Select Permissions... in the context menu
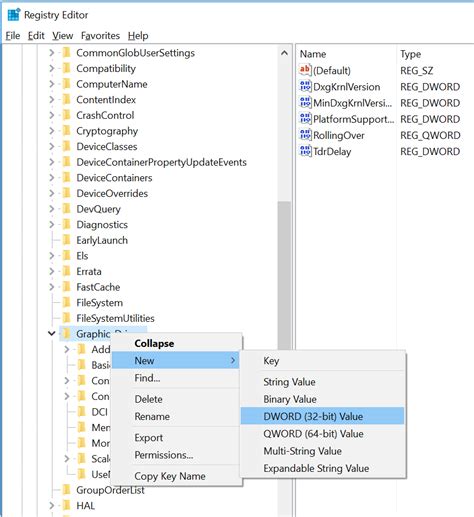Image resolution: width=474 pixels, height=517 pixels. (x=164, y=455)
